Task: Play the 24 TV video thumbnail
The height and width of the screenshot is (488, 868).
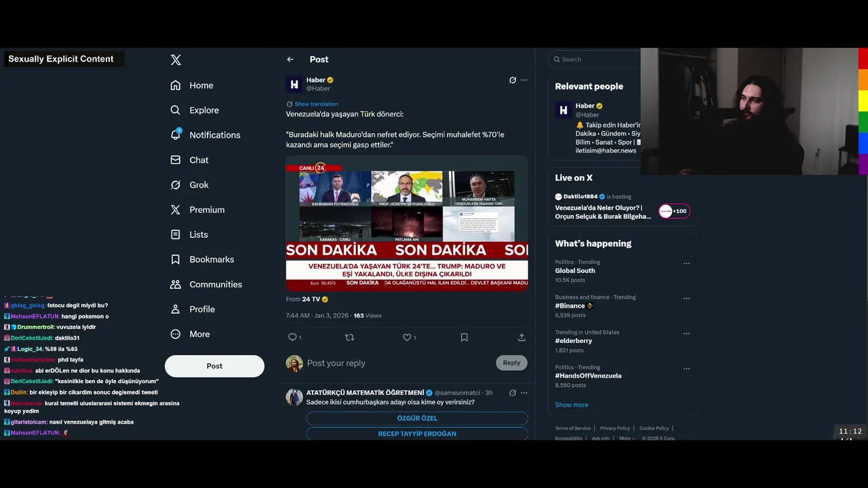Action: pos(407,224)
